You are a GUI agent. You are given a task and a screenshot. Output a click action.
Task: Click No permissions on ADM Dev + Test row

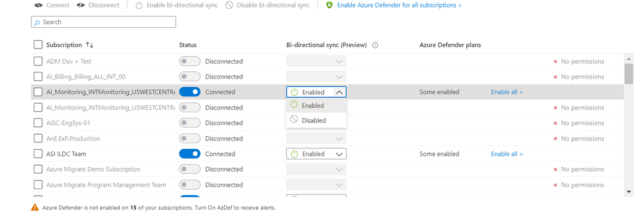pyautogui.click(x=582, y=61)
